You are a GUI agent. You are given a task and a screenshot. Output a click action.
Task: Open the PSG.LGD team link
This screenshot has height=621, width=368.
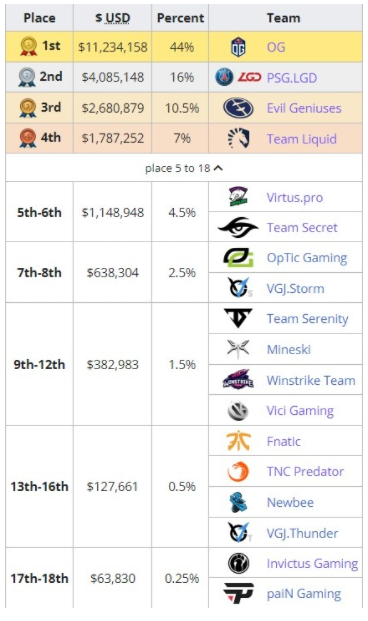tap(292, 78)
